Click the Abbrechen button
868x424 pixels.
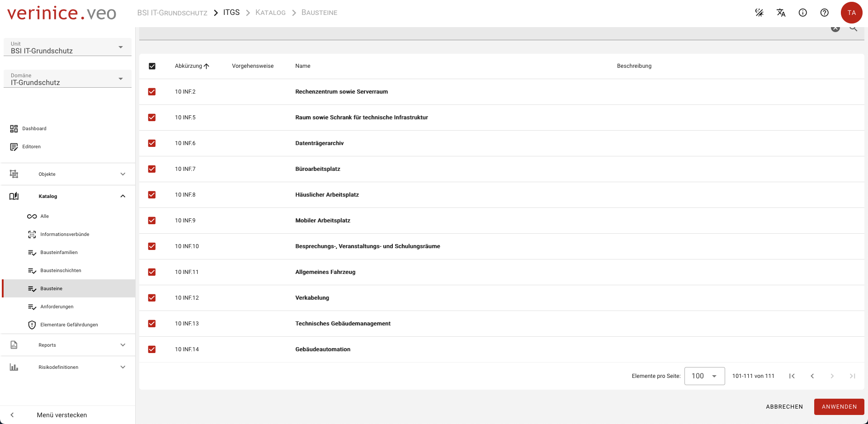(x=784, y=407)
